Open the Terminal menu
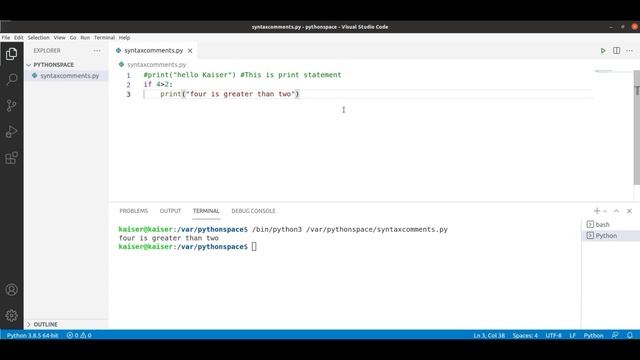The height and width of the screenshot is (360, 640). [x=104, y=38]
